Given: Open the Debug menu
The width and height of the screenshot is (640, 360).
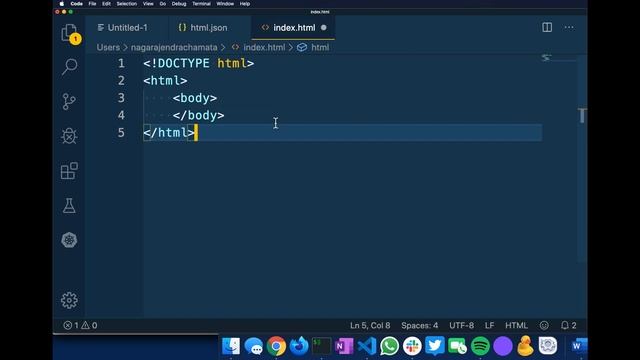Looking at the screenshot, I should pos(179,4).
